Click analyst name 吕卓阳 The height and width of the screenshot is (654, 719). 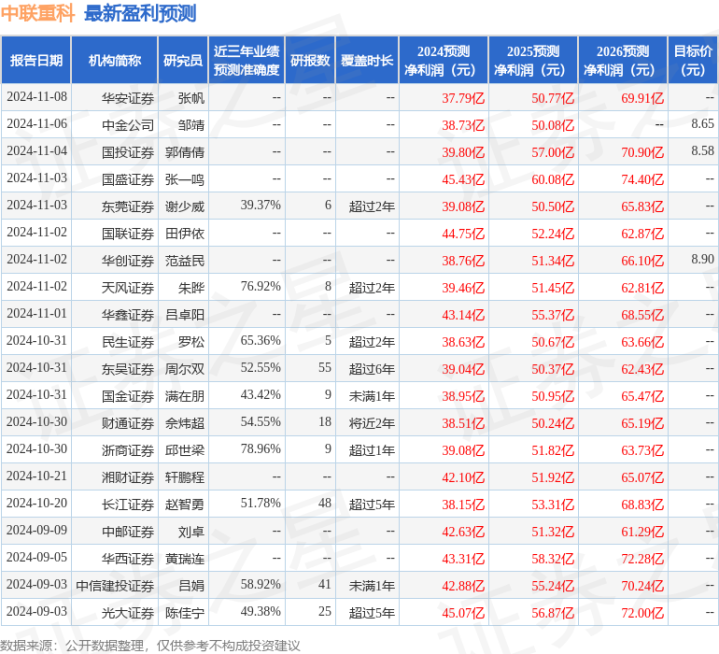185,315
